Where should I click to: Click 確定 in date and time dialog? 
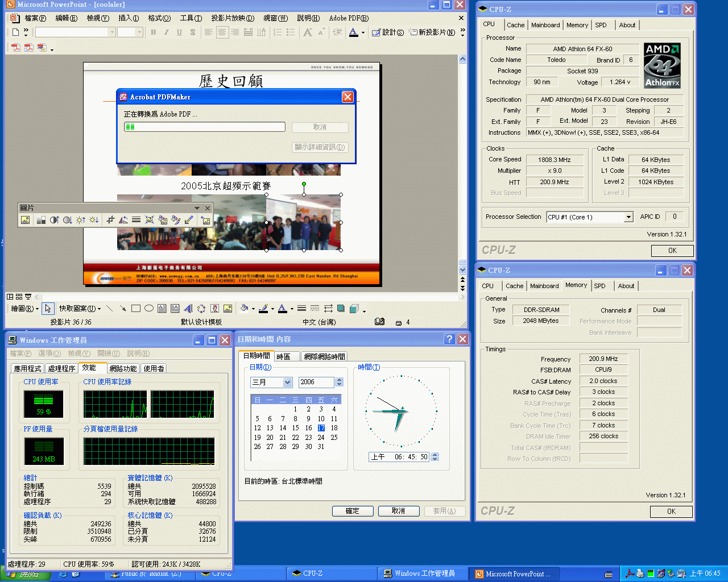[x=353, y=511]
